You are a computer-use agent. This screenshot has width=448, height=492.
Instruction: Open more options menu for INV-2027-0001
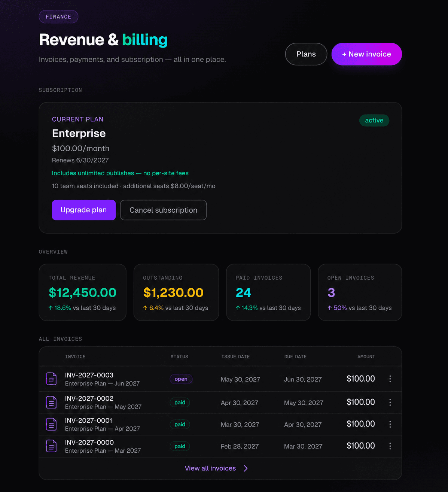[x=390, y=424]
